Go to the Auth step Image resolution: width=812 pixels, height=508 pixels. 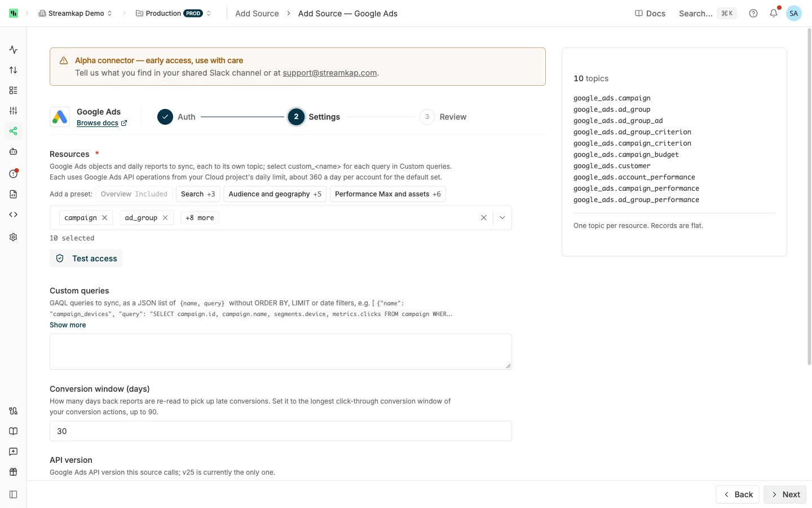(176, 117)
